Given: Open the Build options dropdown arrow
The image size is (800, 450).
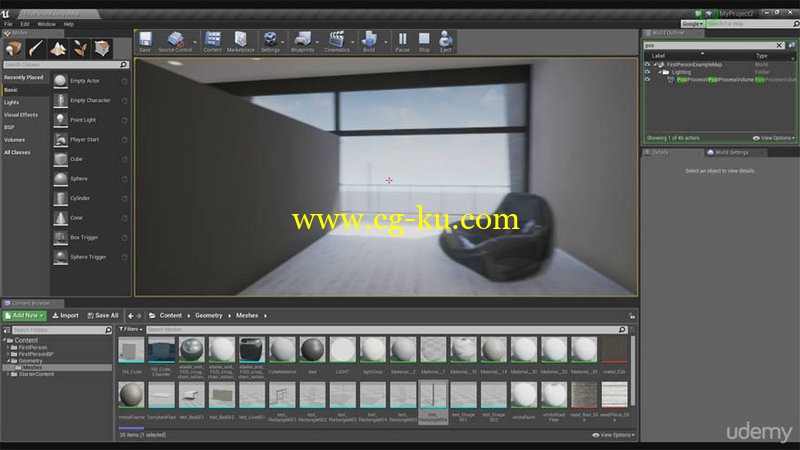Looking at the screenshot, I should (386, 42).
